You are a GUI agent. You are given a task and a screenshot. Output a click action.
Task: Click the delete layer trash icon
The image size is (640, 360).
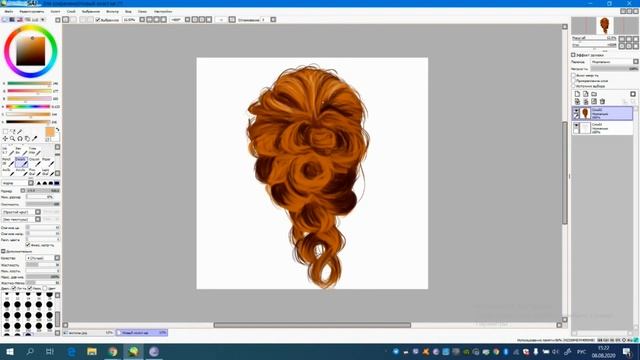[602, 101]
